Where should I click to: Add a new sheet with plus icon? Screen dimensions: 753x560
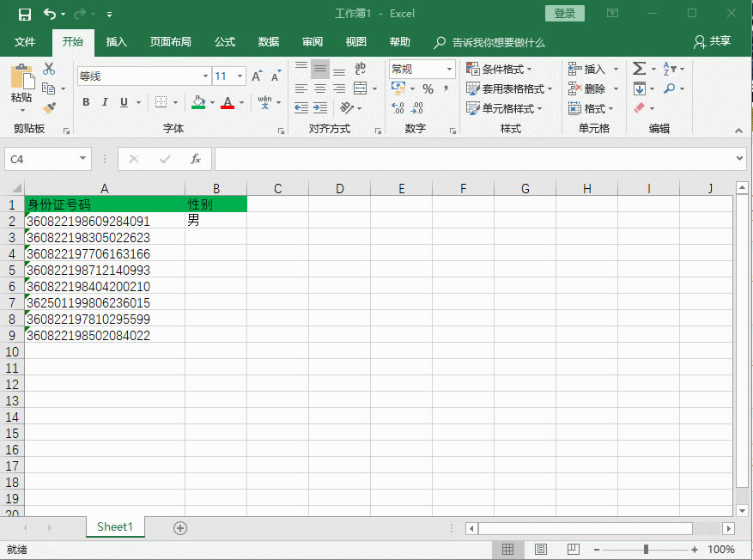click(180, 528)
